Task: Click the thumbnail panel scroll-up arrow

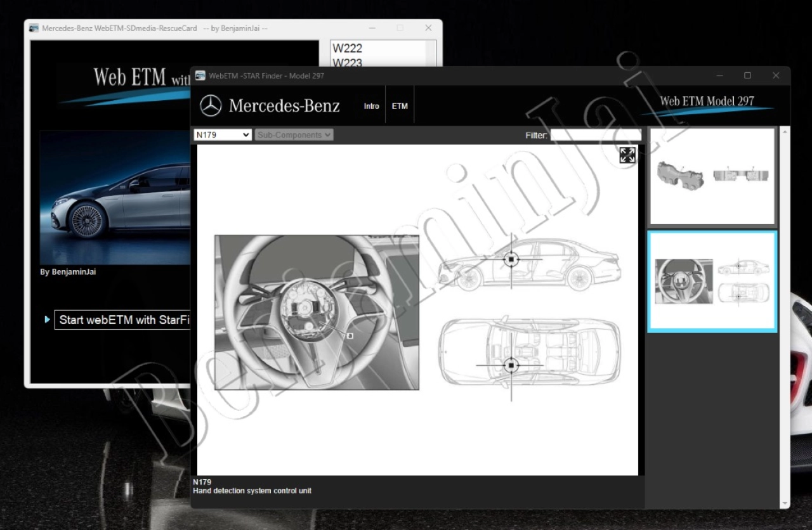Action: [x=785, y=131]
